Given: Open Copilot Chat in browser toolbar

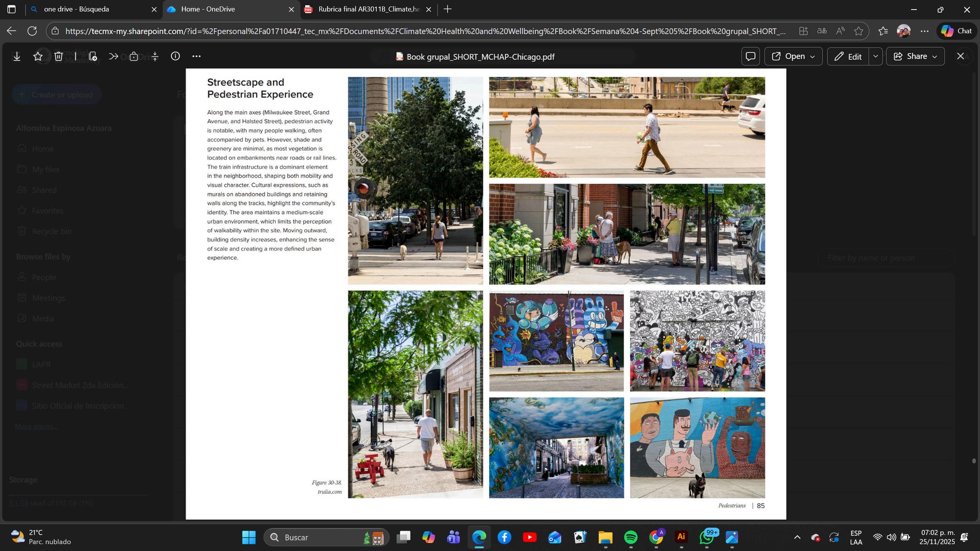Looking at the screenshot, I should (957, 31).
